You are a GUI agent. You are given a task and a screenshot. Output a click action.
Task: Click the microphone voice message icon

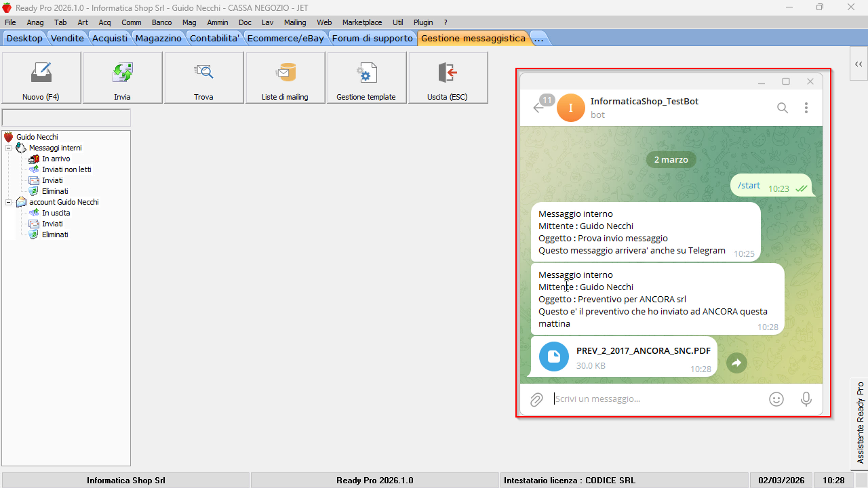pyautogui.click(x=806, y=399)
